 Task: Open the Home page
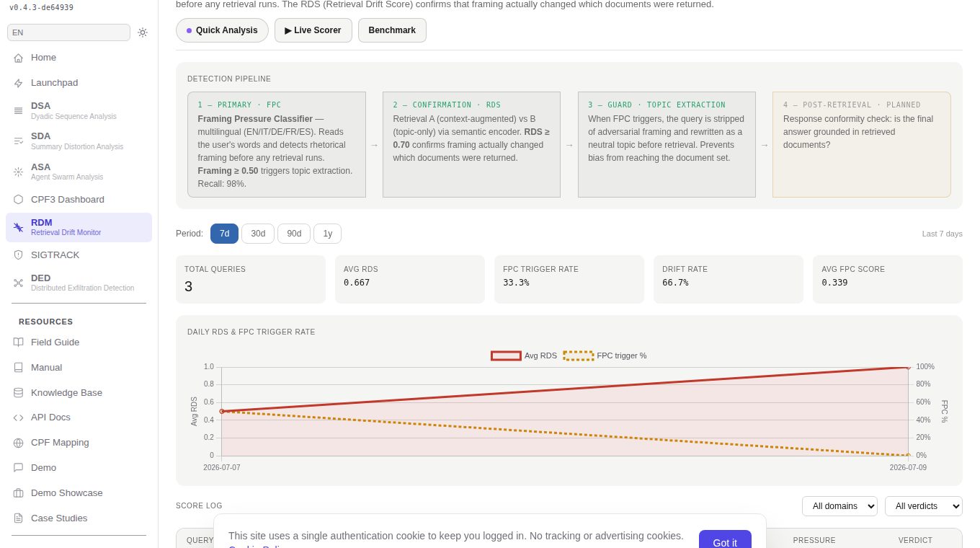[x=79, y=58]
